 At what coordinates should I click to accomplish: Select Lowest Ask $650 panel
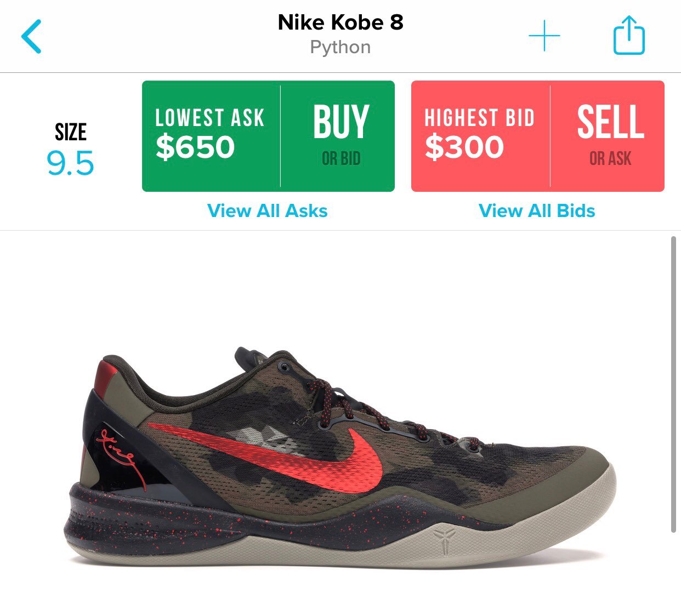tap(211, 136)
